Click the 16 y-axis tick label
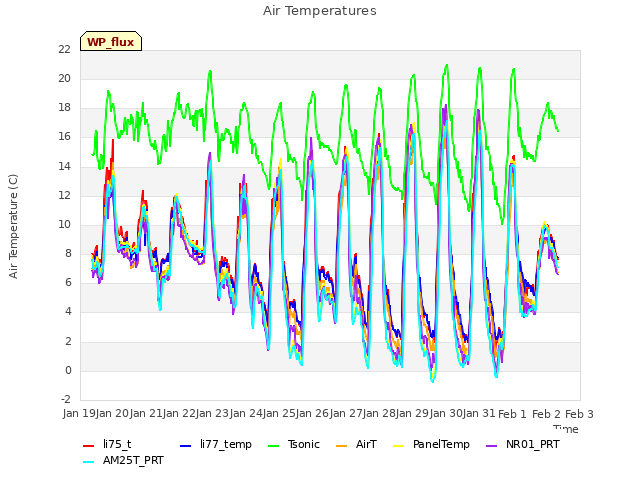640x480 pixels. pyautogui.click(x=64, y=137)
